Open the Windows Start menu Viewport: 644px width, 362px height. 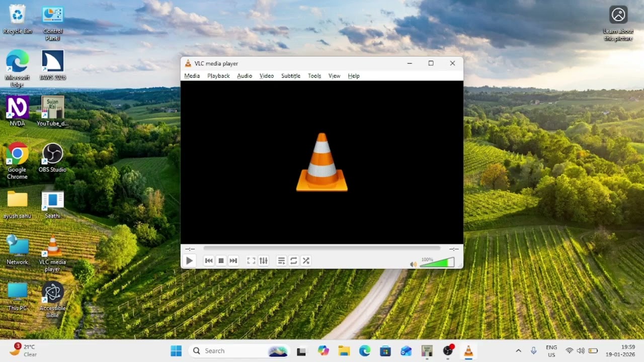point(176,351)
